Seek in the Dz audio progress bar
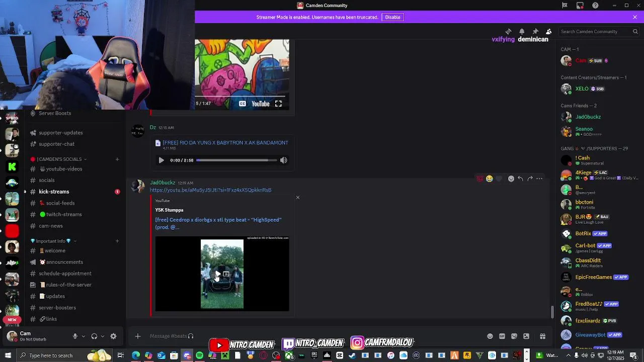The image size is (644, 362). [236, 160]
